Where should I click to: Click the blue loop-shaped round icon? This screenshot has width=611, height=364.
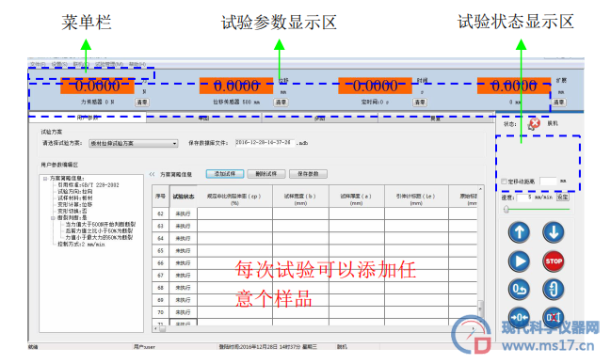tap(554, 290)
